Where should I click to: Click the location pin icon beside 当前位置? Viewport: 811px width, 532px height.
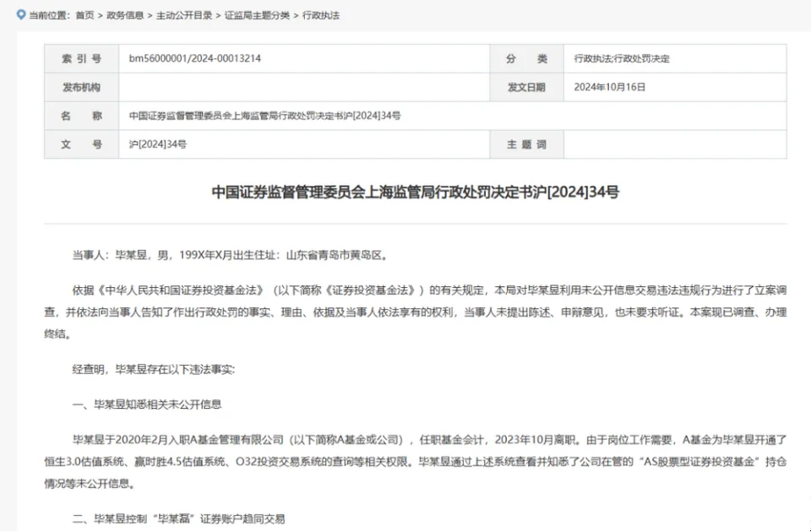(x=21, y=14)
